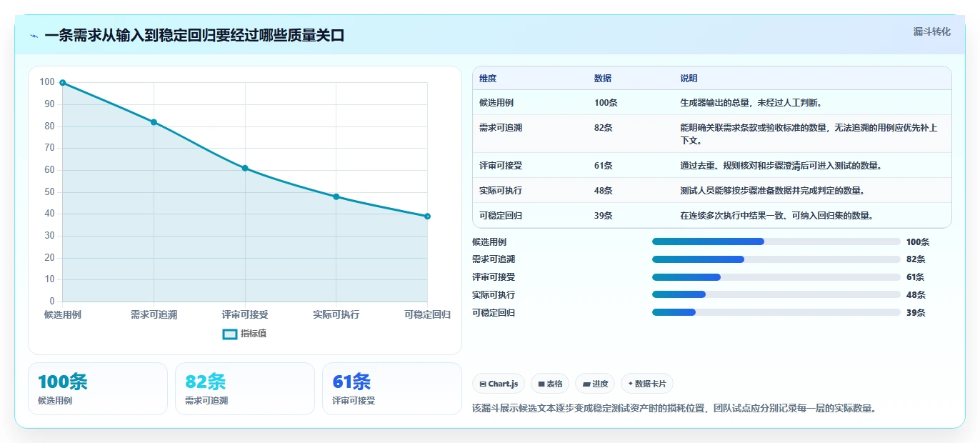The height and width of the screenshot is (443, 980).
Task: Click the lightning icon beside the title
Action: (x=34, y=36)
